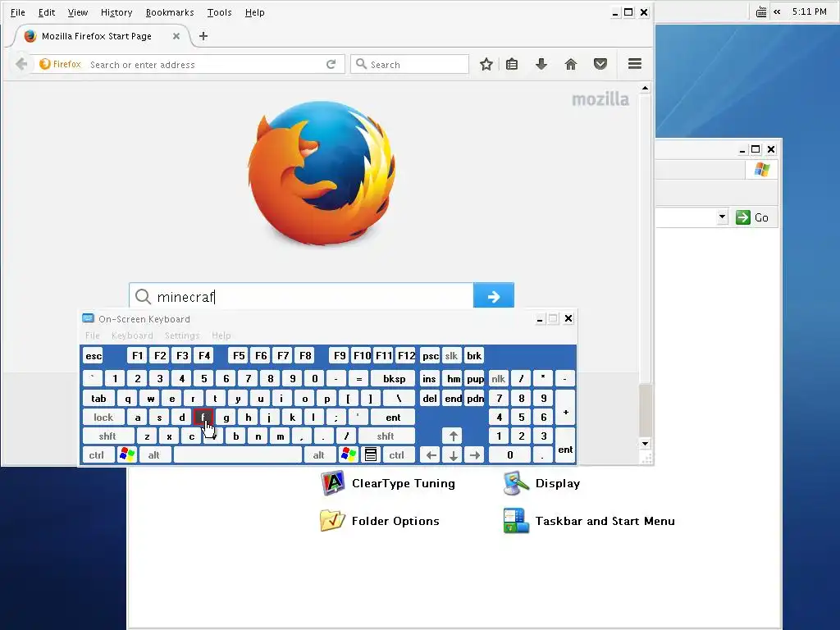Screen dimensions: 840x630
Task: Open a new tab with plus icon
Action: (x=203, y=36)
